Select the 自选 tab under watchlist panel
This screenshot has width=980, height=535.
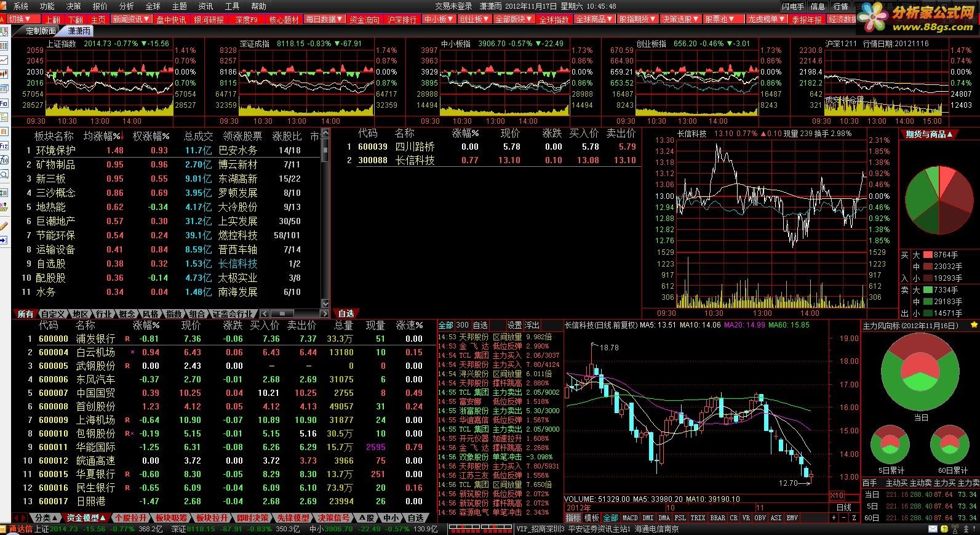click(346, 314)
